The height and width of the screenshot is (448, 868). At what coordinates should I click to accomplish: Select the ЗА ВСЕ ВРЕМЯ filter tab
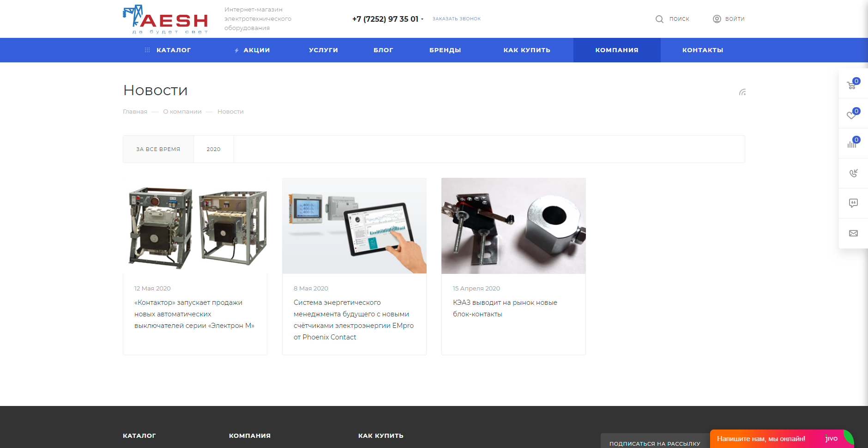[x=158, y=149]
